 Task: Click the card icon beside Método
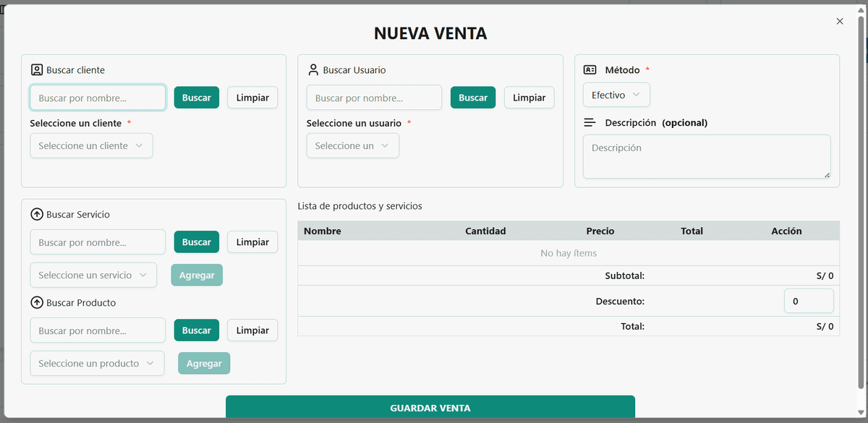[x=589, y=69]
